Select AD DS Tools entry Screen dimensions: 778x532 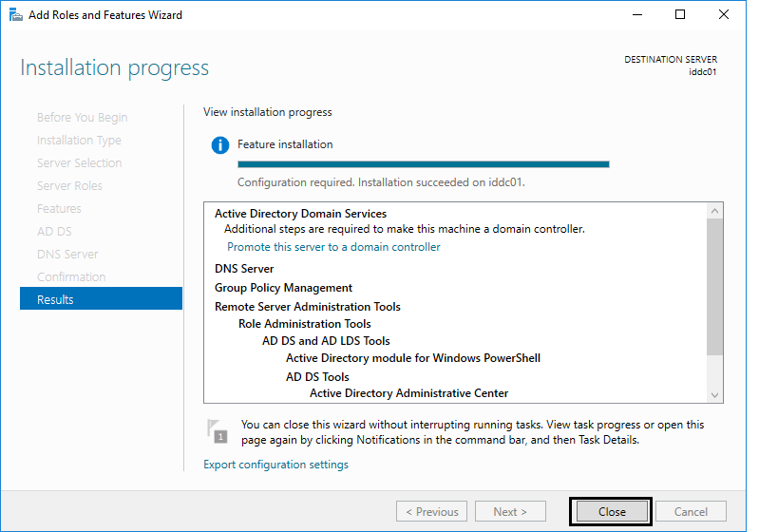tap(317, 376)
